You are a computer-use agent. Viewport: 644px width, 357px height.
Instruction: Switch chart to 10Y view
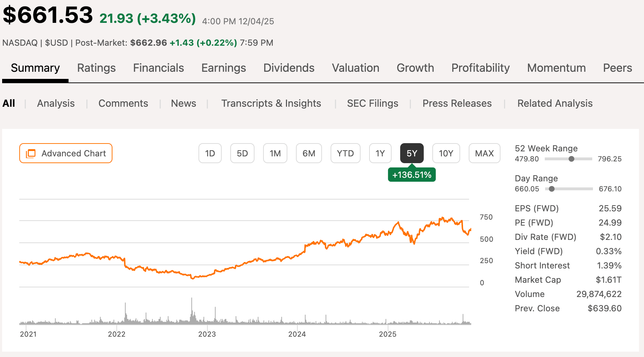tap(446, 153)
